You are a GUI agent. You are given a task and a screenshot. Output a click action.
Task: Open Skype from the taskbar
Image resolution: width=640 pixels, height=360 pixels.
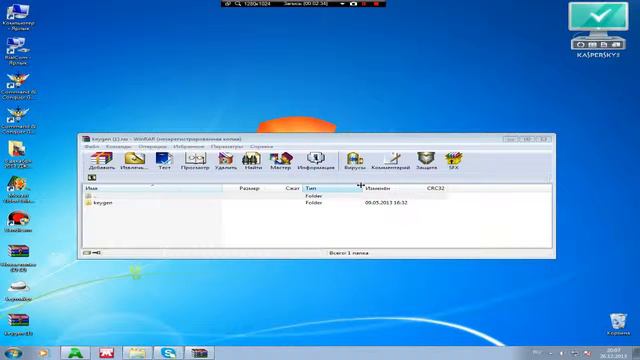[x=169, y=353]
